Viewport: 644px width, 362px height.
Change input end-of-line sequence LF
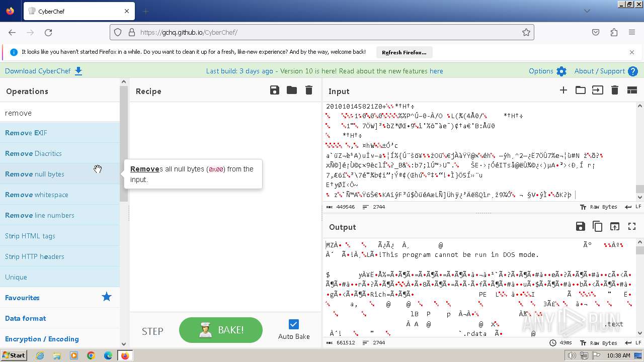pyautogui.click(x=633, y=207)
